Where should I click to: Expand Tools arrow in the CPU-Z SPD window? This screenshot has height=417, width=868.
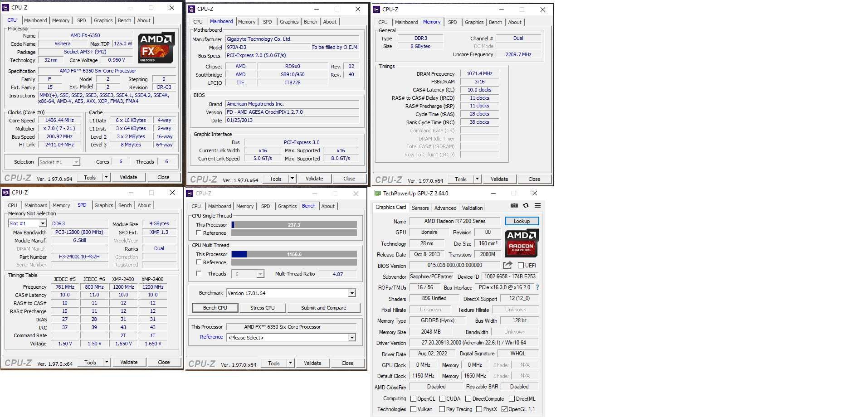point(107,362)
